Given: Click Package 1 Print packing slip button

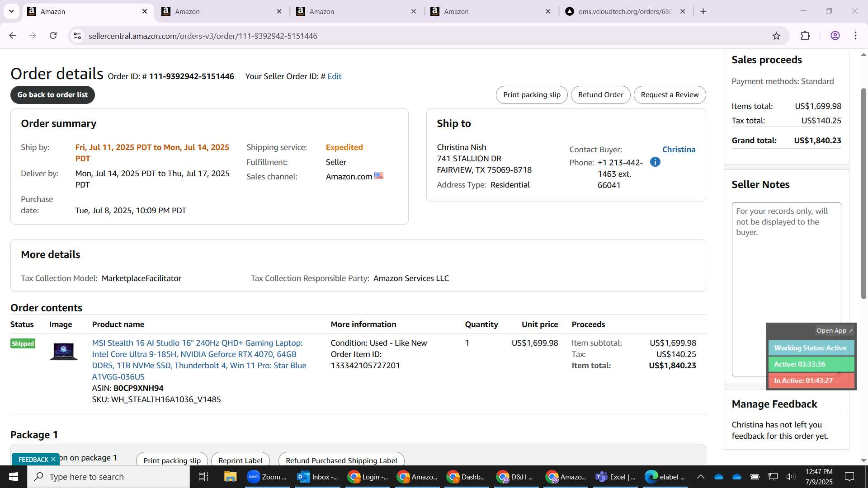Looking at the screenshot, I should coord(172,460).
